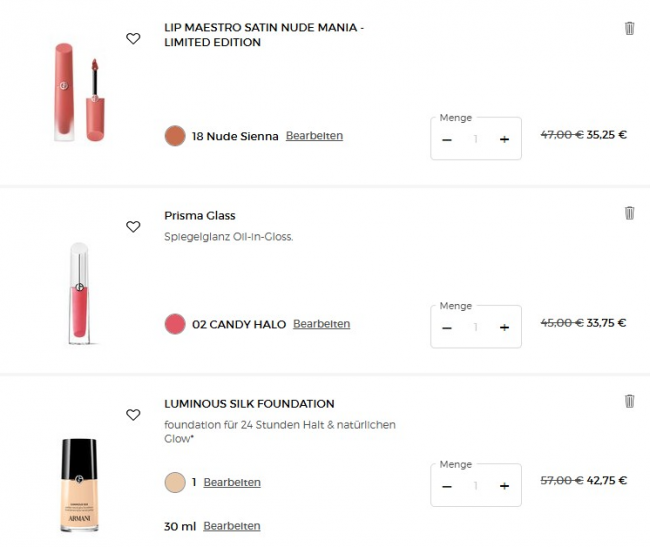The height and width of the screenshot is (547, 650).
Task: Delete Lip Maestro Satin via trash icon
Action: (629, 28)
